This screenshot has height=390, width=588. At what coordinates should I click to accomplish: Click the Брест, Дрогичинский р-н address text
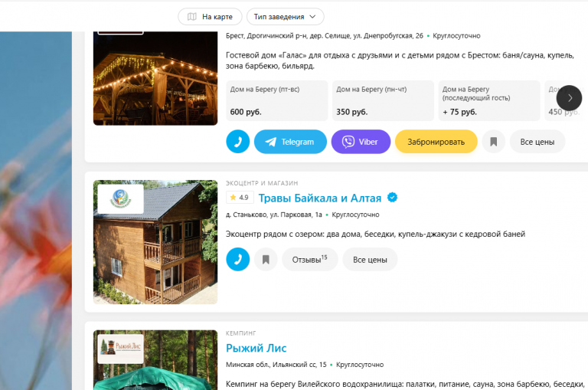325,36
